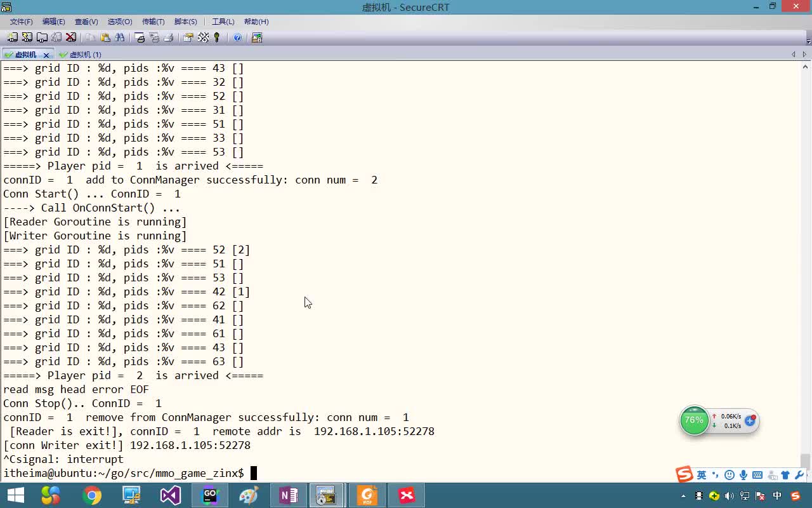Image resolution: width=812 pixels, height=508 pixels.
Task: Open the Keymap Editor toolbar icon
Action: (x=203, y=37)
